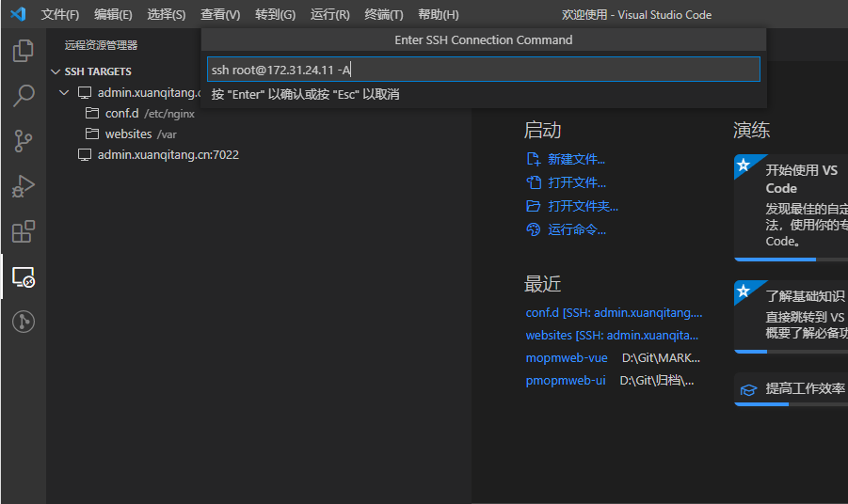Click progress bar under 提高工作效率 card

coord(792,404)
